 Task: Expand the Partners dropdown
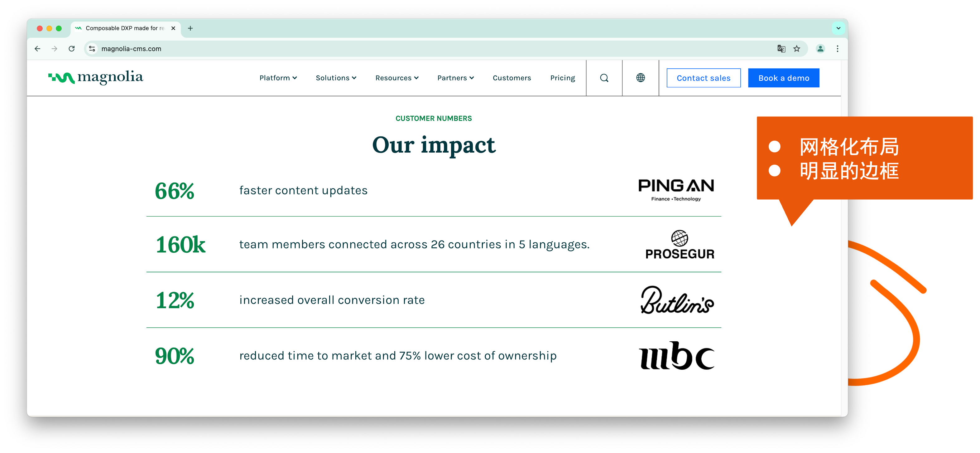coord(455,78)
